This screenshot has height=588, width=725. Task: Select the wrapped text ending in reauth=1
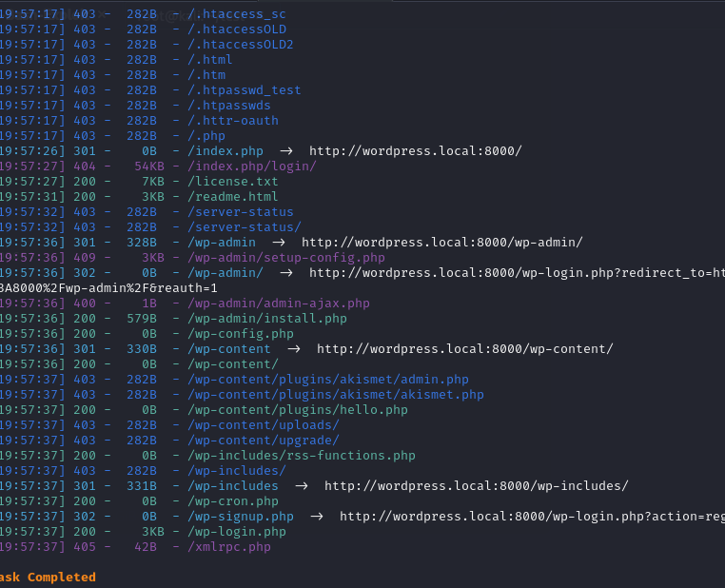108,288
